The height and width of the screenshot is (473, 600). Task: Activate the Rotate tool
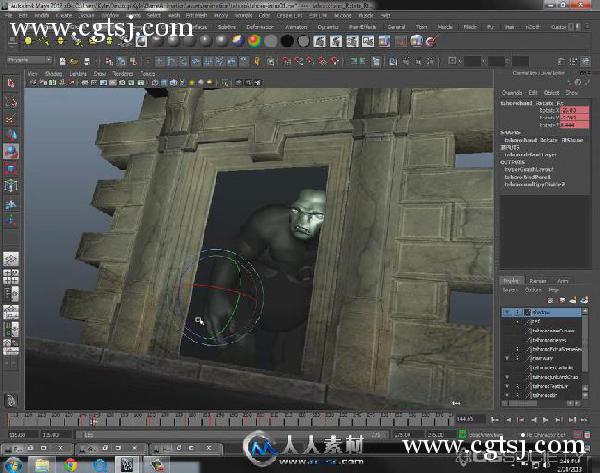pyautogui.click(x=11, y=152)
